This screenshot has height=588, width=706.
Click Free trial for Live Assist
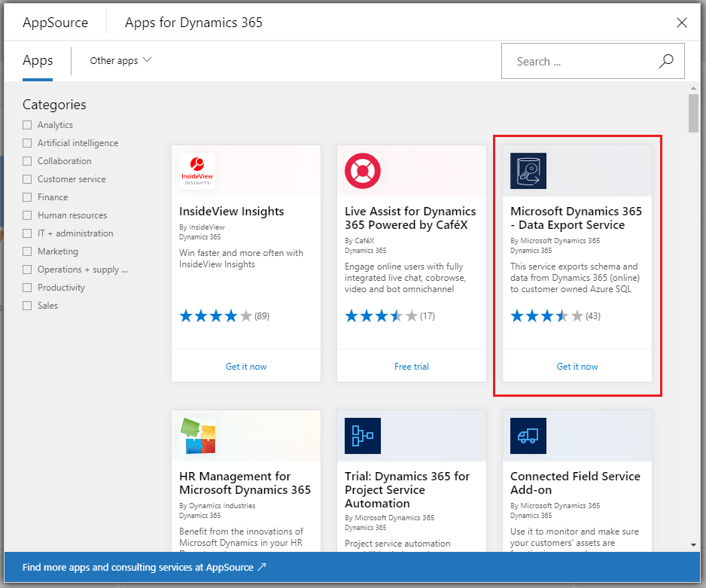click(412, 367)
